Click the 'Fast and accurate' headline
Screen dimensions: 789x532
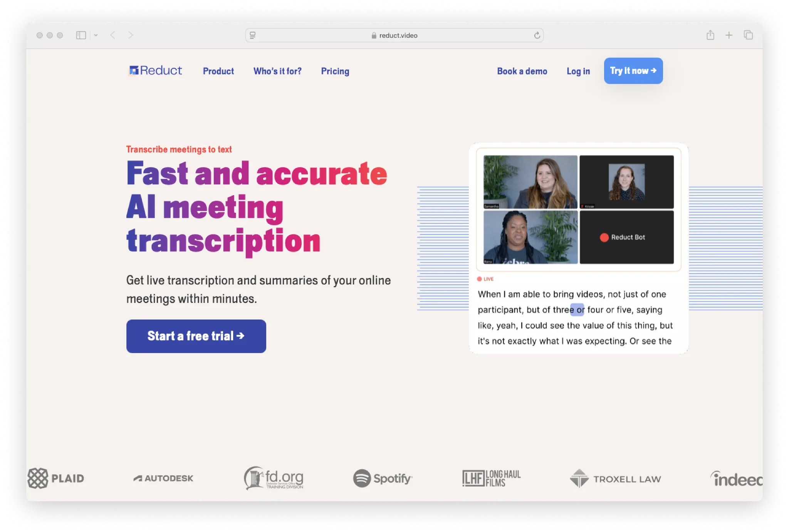point(257,174)
